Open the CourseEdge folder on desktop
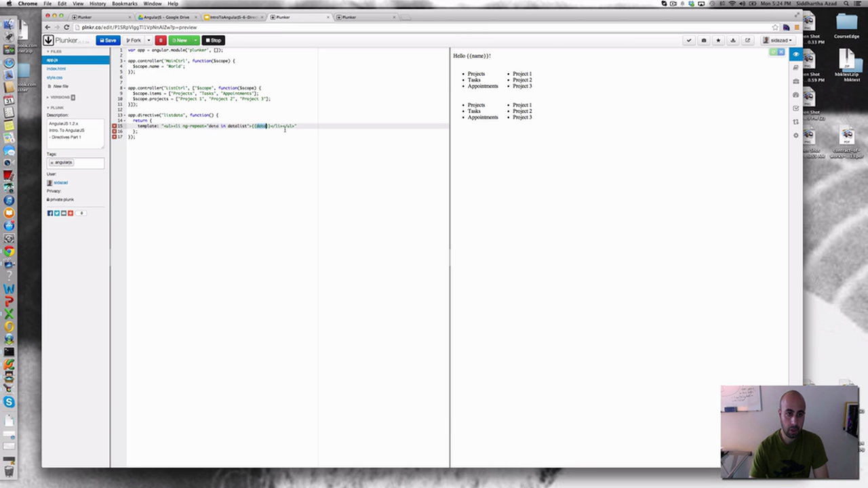868x488 pixels. pyautogui.click(x=846, y=26)
